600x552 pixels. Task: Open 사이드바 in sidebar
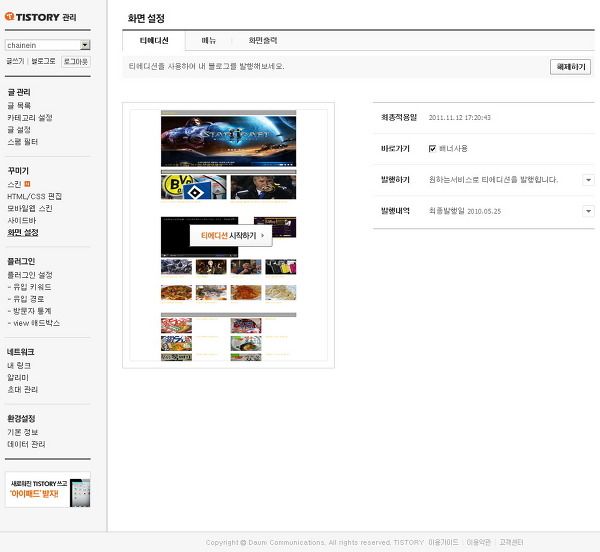[x=21, y=220]
